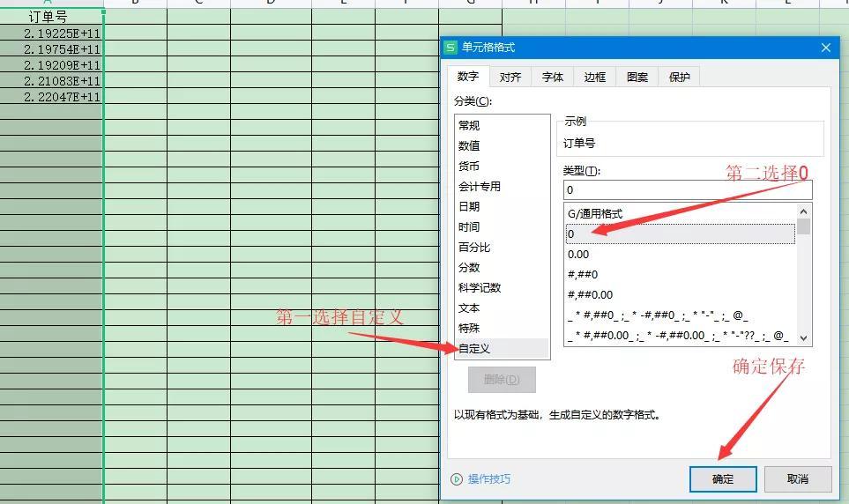Screen dimensions: 849x504
Task: Select the 常规 category
Action: point(502,126)
